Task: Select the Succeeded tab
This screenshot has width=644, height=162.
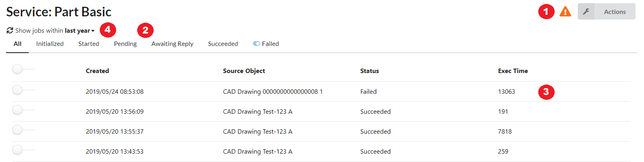Action: pyautogui.click(x=223, y=44)
